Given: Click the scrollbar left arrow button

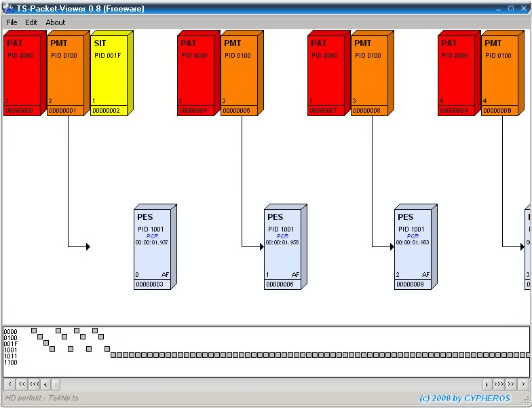Looking at the screenshot, I should [x=45, y=384].
